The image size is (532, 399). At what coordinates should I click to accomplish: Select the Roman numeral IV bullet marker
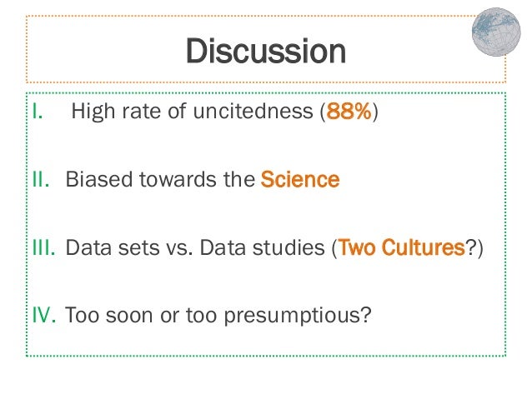point(44,316)
